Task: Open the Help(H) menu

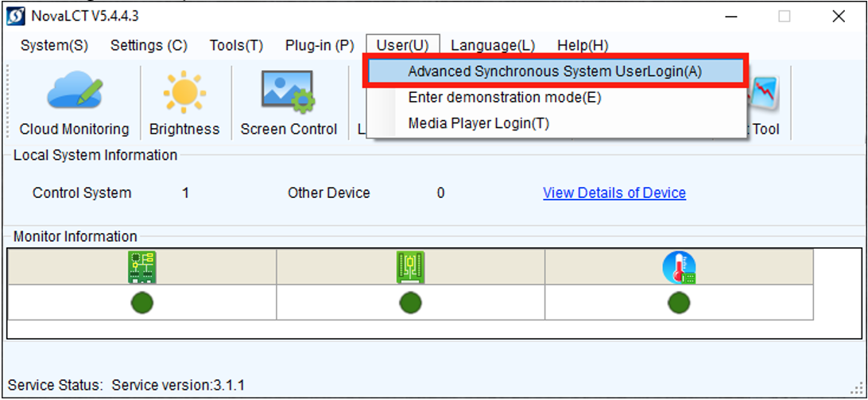Action: pyautogui.click(x=583, y=45)
